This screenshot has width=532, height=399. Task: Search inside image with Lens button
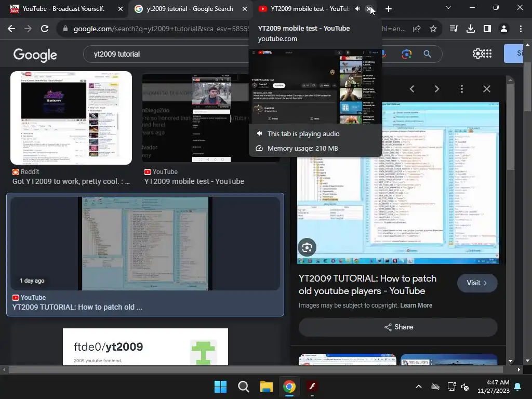(307, 247)
